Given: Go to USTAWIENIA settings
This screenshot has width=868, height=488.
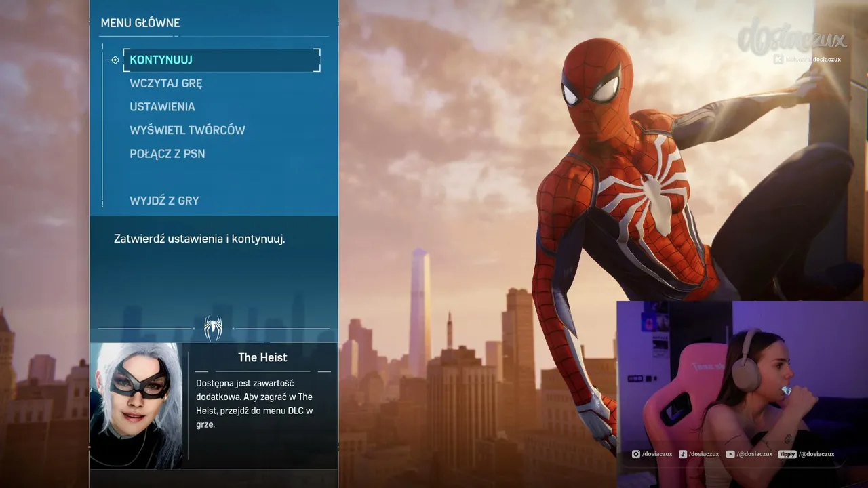Looking at the screenshot, I should [x=162, y=106].
